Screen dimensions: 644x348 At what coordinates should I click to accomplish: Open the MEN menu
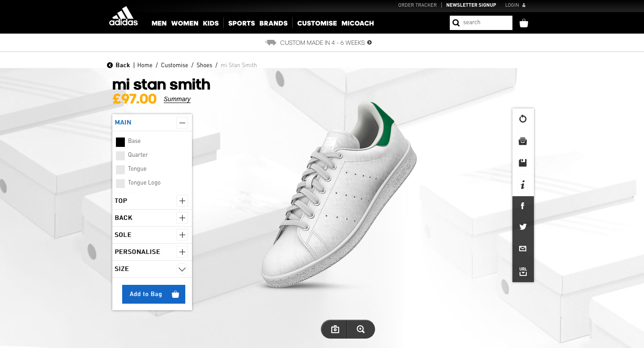click(159, 23)
